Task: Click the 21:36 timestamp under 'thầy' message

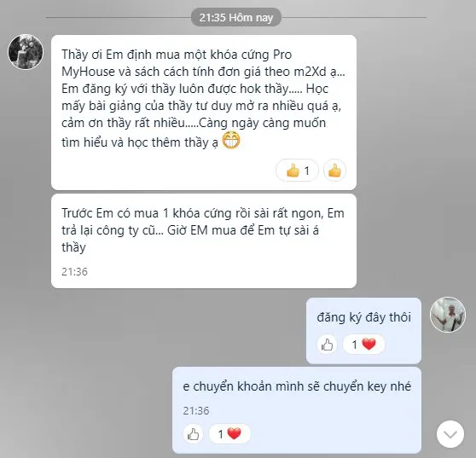Action: click(74, 271)
